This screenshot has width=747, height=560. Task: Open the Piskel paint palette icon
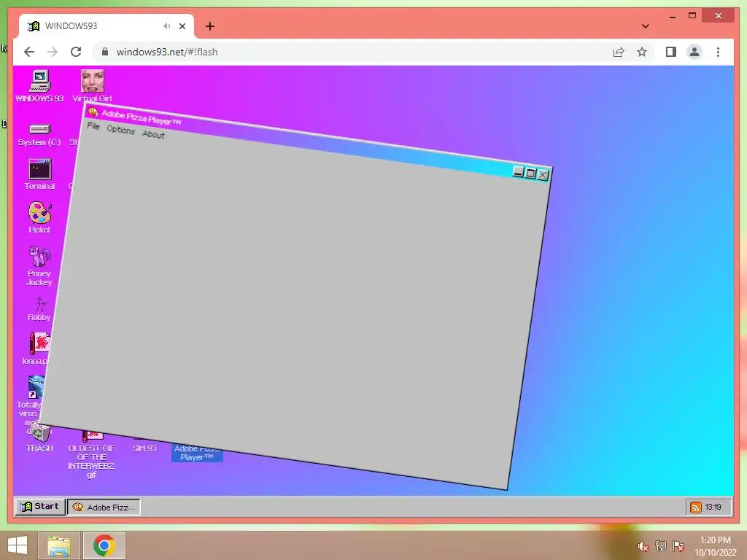point(39,217)
